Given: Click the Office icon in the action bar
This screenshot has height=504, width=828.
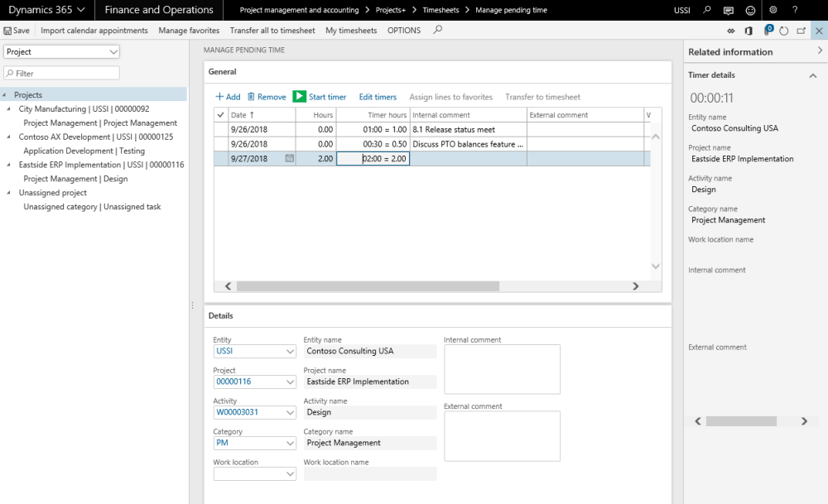Looking at the screenshot, I should (x=749, y=31).
